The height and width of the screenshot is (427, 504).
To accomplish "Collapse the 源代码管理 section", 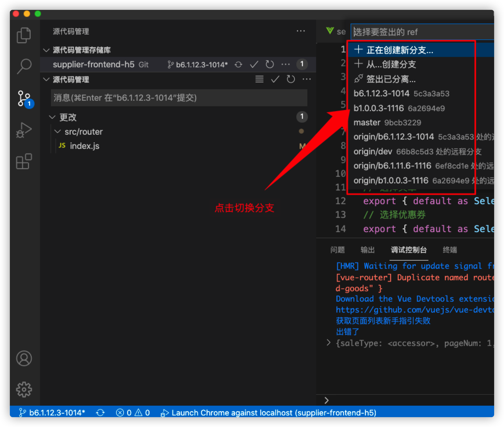I will click(x=47, y=80).
